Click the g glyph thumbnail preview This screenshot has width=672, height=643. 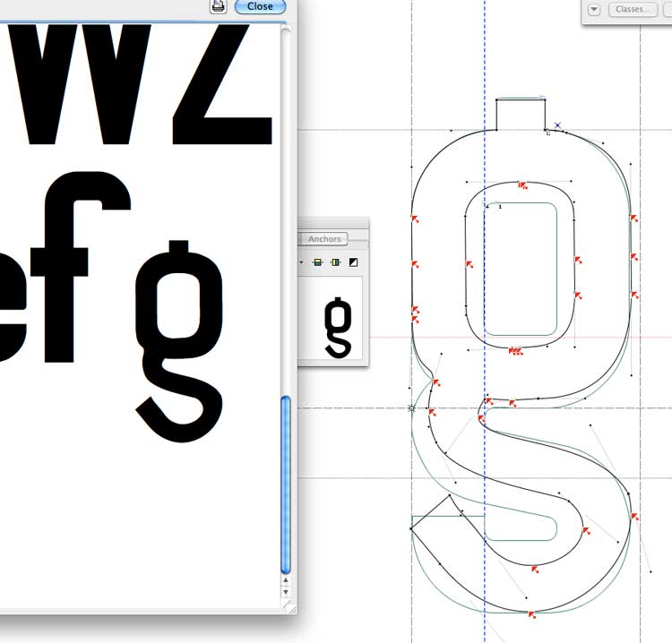coord(337,328)
